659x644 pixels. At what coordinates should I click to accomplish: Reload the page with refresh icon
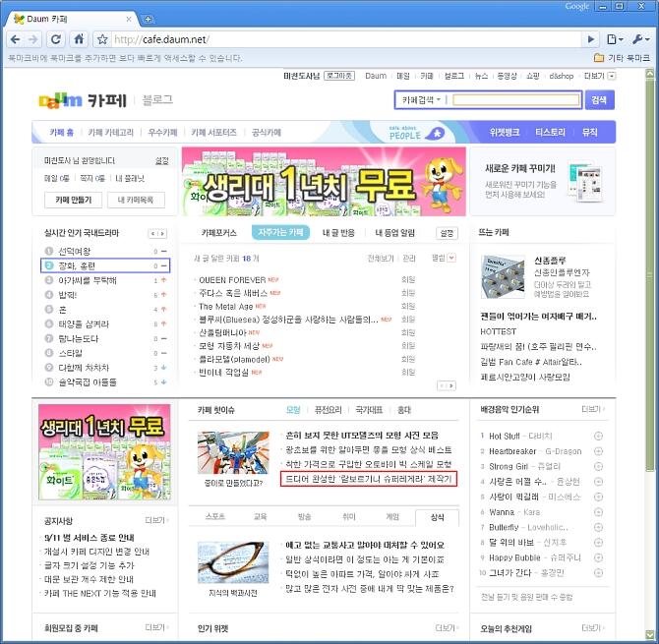click(55, 39)
